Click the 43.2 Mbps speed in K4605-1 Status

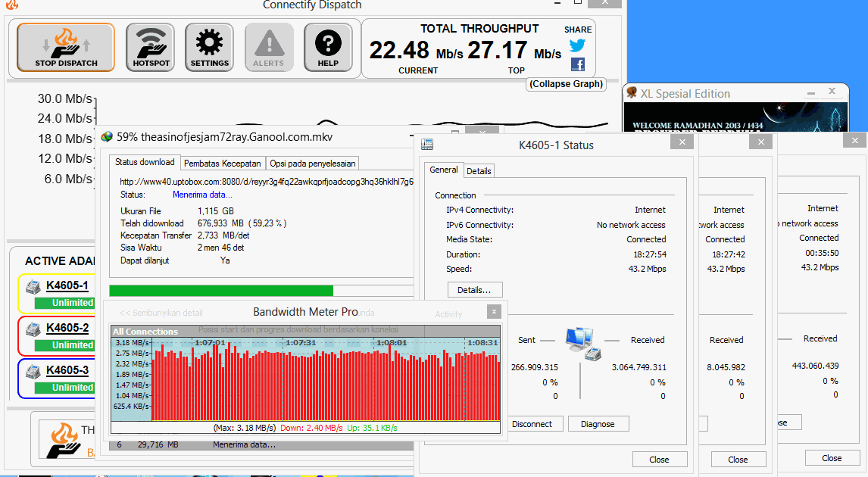coord(647,269)
